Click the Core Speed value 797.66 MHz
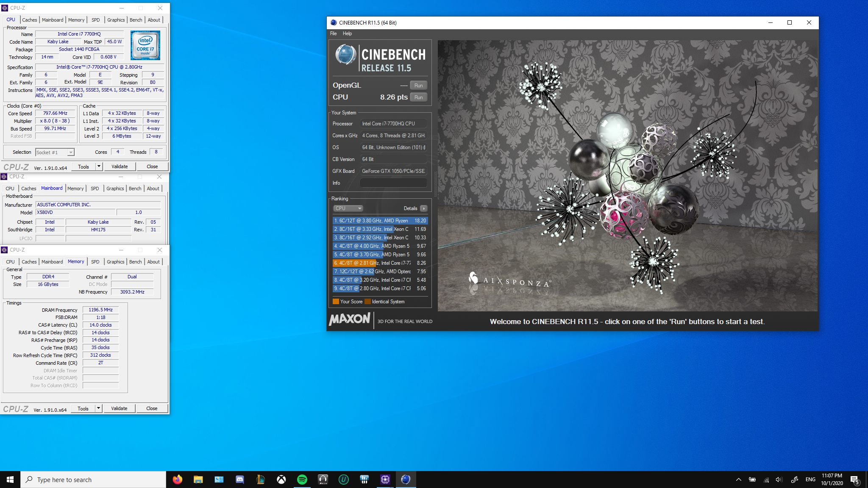The width and height of the screenshot is (868, 488). click(55, 113)
